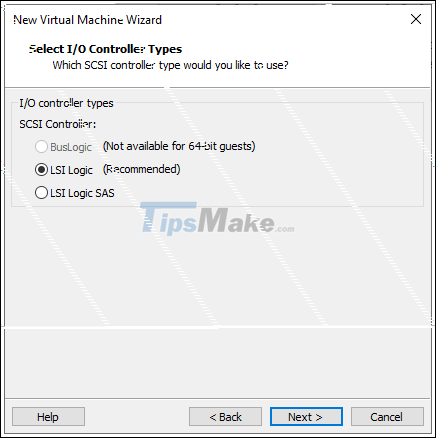Click the 'New Virtual Machine Wizard' title
This screenshot has width=436, height=438.
click(87, 20)
